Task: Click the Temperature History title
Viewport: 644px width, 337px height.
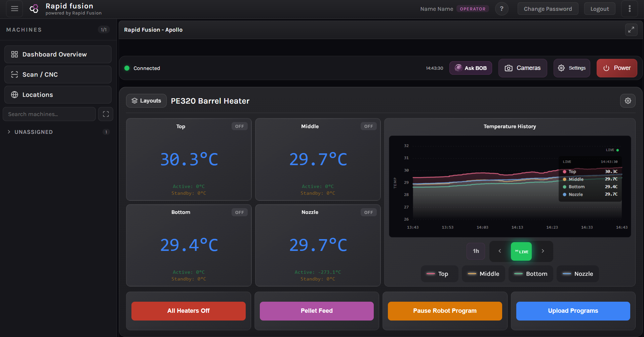Action: [x=510, y=126]
